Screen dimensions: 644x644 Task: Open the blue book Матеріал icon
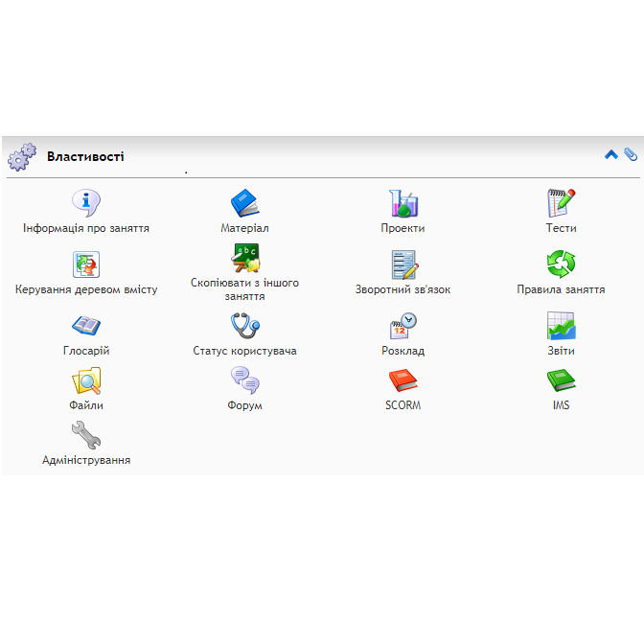244,203
